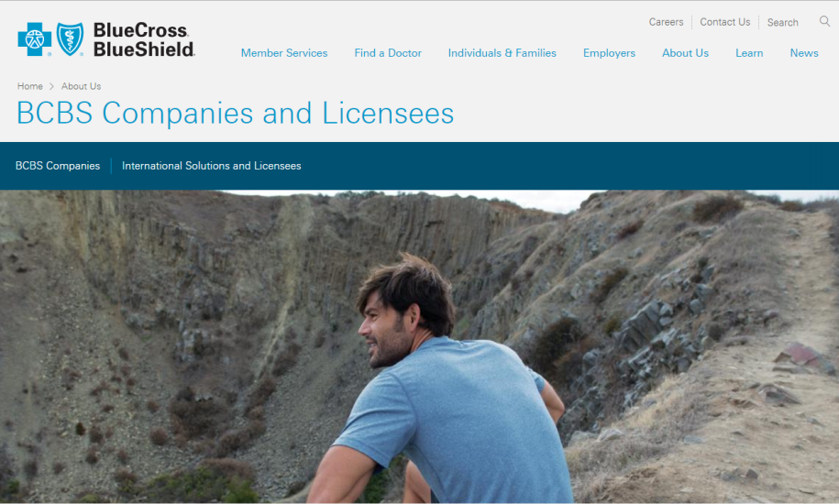839x504 pixels.
Task: Click into the Search input field
Action: coord(790,22)
